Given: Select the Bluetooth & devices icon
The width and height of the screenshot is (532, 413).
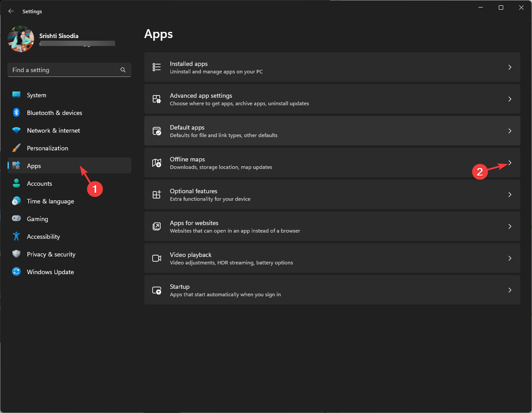Looking at the screenshot, I should point(16,112).
